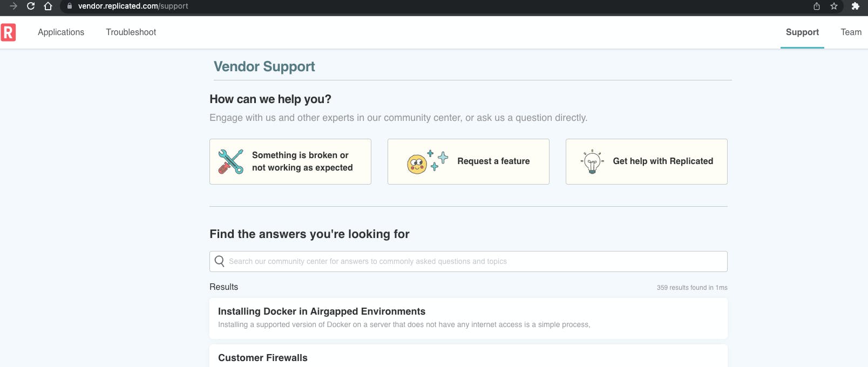The height and width of the screenshot is (367, 868).
Task: Click the magnifying glass search icon
Action: tap(219, 261)
